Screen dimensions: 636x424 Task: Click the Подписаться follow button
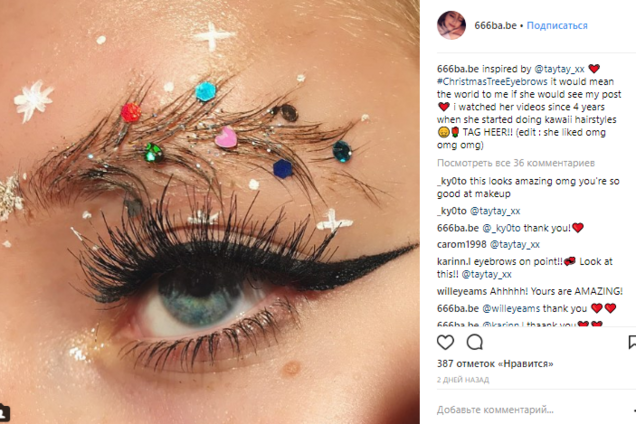(557, 26)
